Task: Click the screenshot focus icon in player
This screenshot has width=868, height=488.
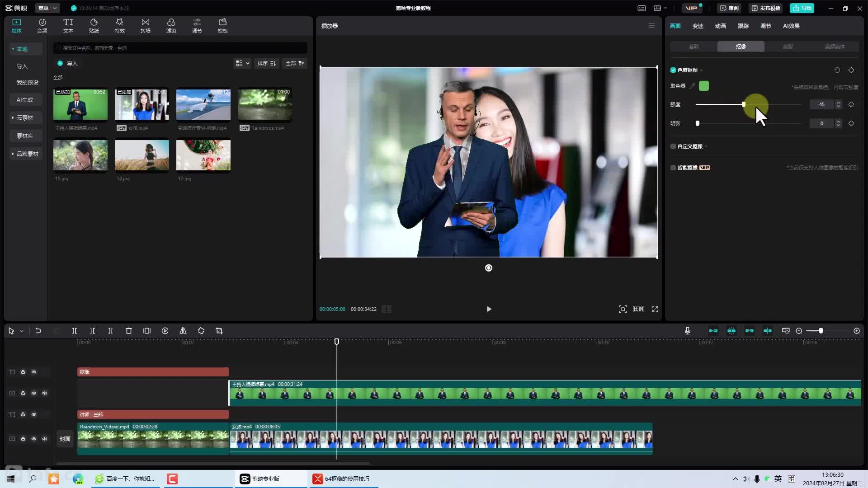Action: pyautogui.click(x=623, y=309)
